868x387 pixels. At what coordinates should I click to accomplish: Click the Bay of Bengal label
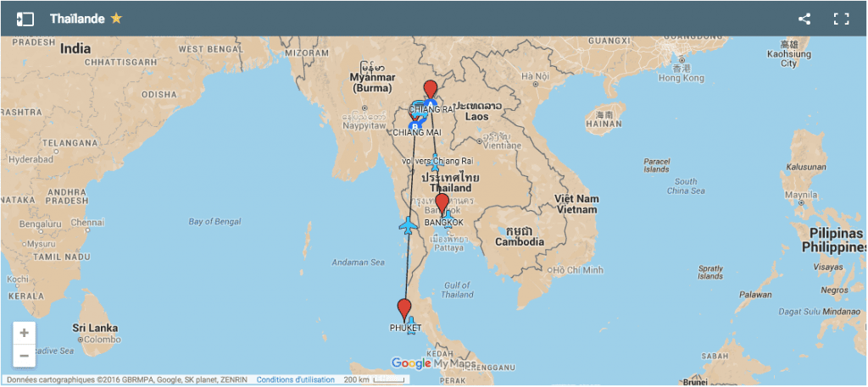tap(214, 222)
